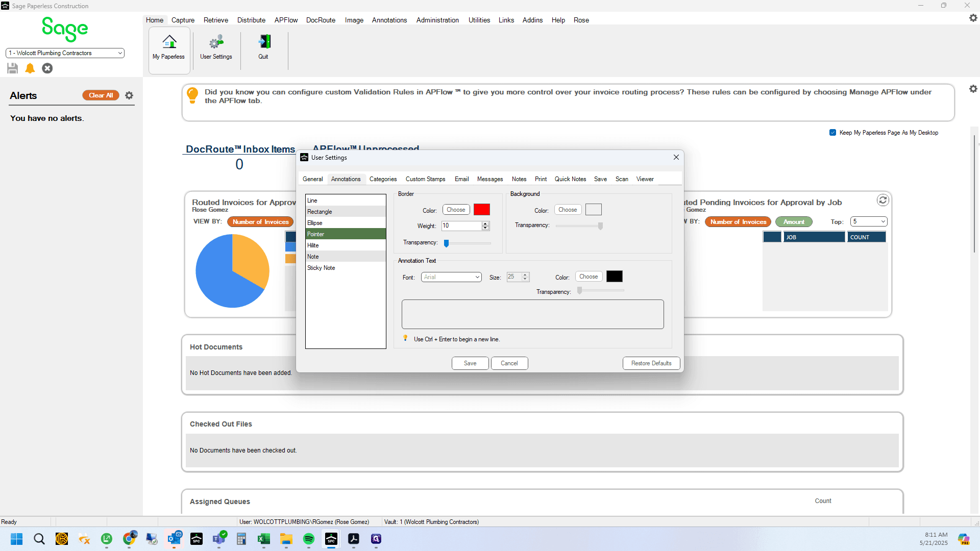
Task: Decrease the border Weight value
Action: point(485,228)
